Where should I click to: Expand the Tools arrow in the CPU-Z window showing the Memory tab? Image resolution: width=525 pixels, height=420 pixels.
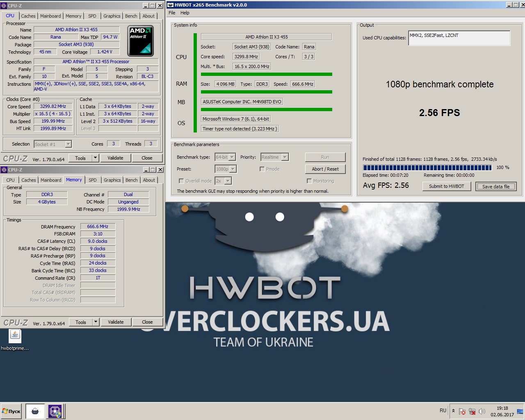96,322
